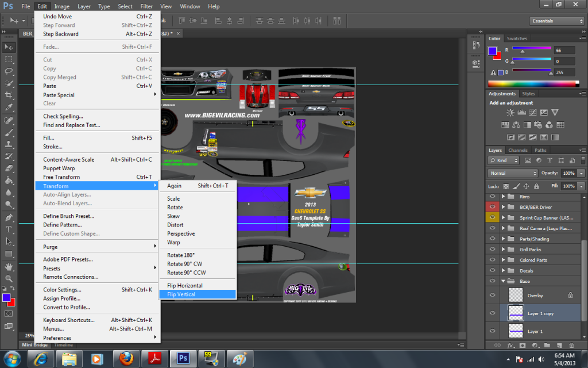Choose Flip Horizontal in Transform submenu
The width and height of the screenshot is (588, 368).
pyautogui.click(x=198, y=285)
